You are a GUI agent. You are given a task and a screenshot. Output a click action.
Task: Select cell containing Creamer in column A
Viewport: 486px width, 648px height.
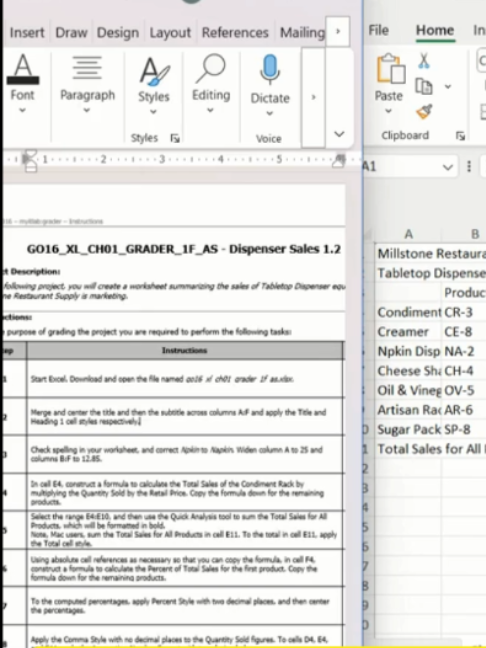[x=408, y=332]
